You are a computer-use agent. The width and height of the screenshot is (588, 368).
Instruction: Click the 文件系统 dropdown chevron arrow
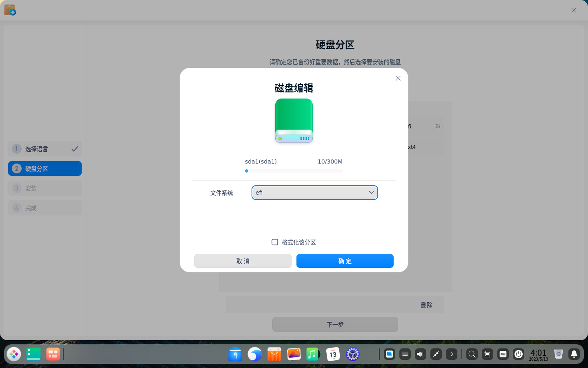click(x=371, y=193)
